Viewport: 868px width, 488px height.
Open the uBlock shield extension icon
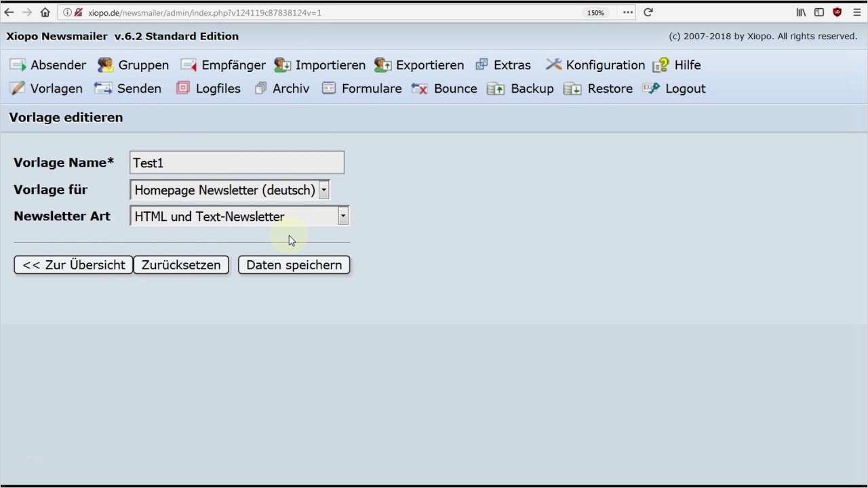coord(837,12)
